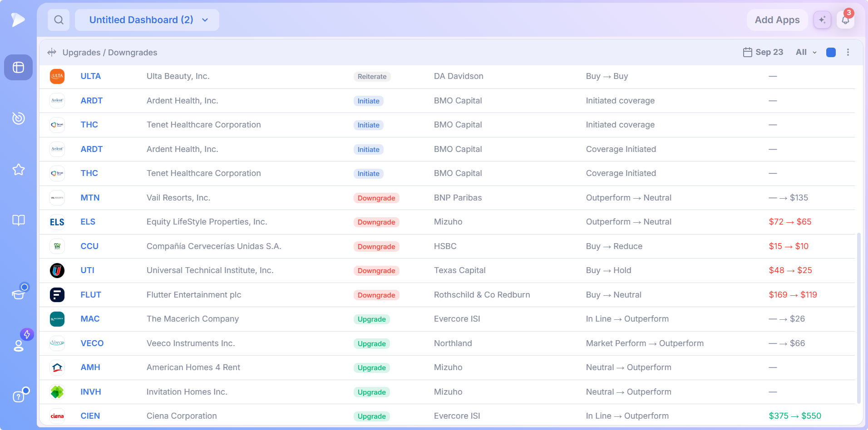Open the widget three-dot options menu
Viewport: 868px width, 430px height.
(848, 52)
